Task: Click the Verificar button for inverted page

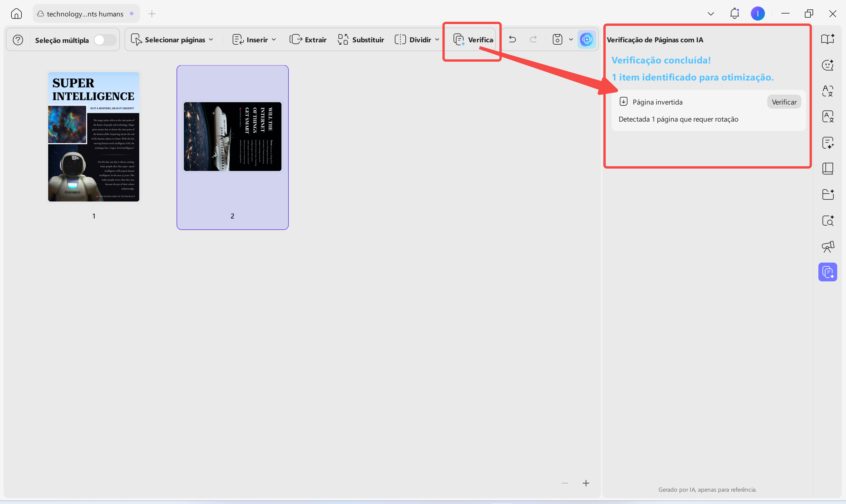Action: pos(784,102)
